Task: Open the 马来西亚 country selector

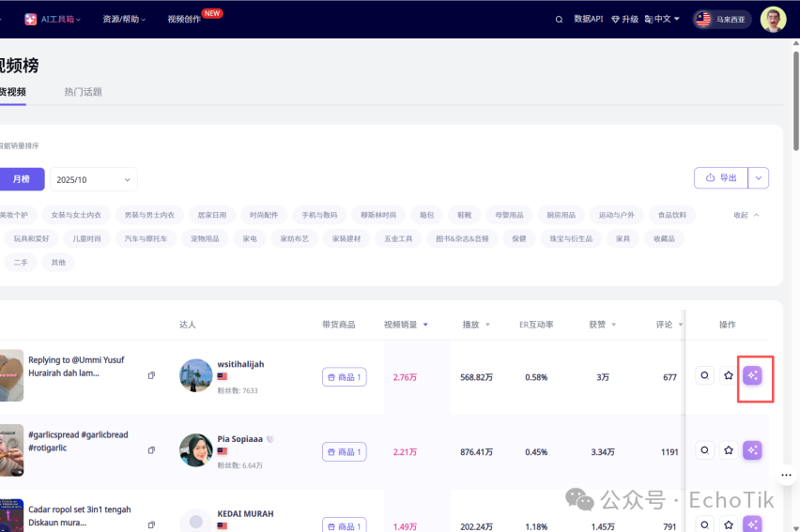Action: 722,19
